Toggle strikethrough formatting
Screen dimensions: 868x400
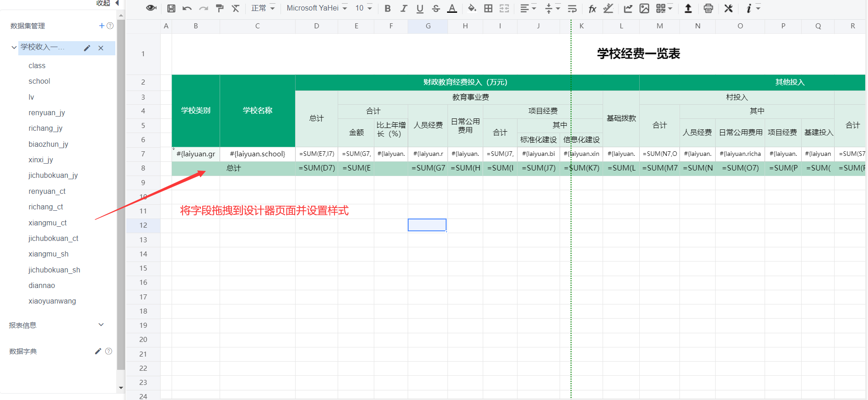pyautogui.click(x=436, y=8)
